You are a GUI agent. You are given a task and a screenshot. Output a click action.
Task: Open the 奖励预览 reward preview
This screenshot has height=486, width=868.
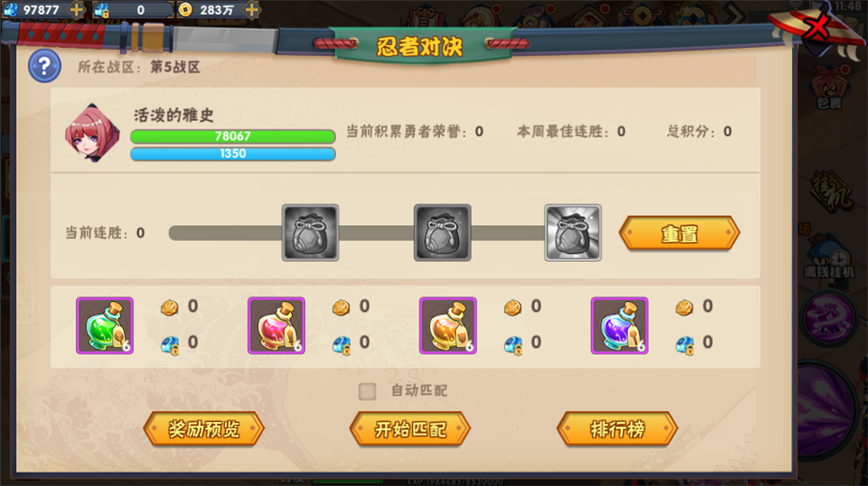click(204, 429)
